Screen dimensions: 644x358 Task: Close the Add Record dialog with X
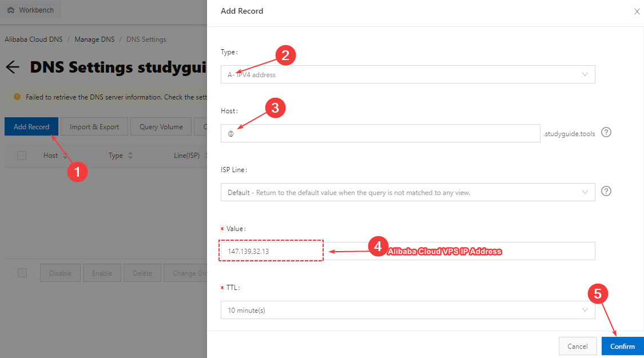tap(637, 11)
